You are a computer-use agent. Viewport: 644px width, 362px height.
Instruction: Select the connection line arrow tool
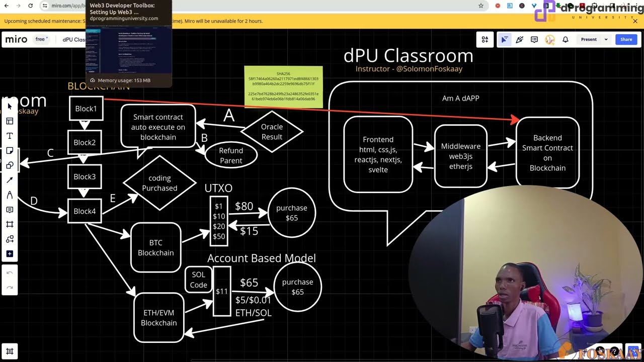[x=10, y=180]
